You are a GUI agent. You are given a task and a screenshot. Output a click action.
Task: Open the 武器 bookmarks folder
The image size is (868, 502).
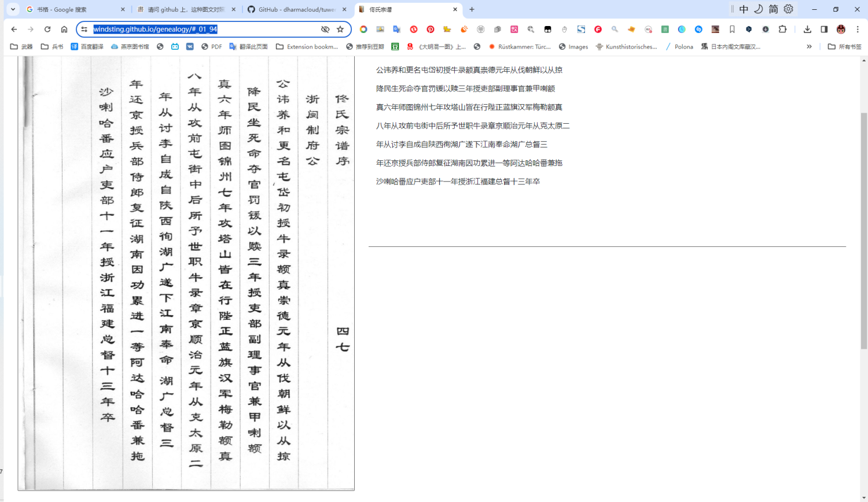click(x=26, y=46)
